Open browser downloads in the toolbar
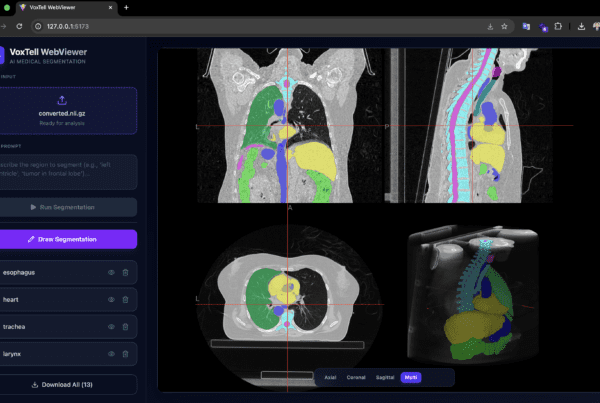This screenshot has height=403, width=600. (x=566, y=27)
